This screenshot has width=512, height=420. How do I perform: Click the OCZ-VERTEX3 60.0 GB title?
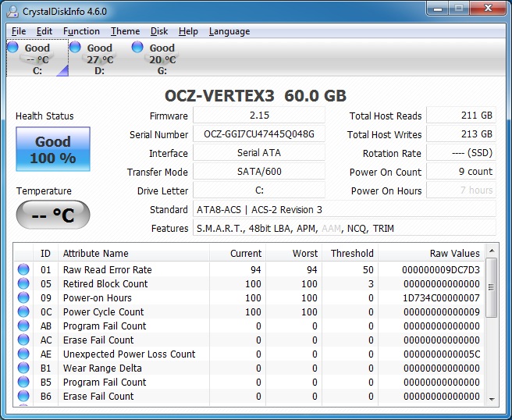click(255, 96)
